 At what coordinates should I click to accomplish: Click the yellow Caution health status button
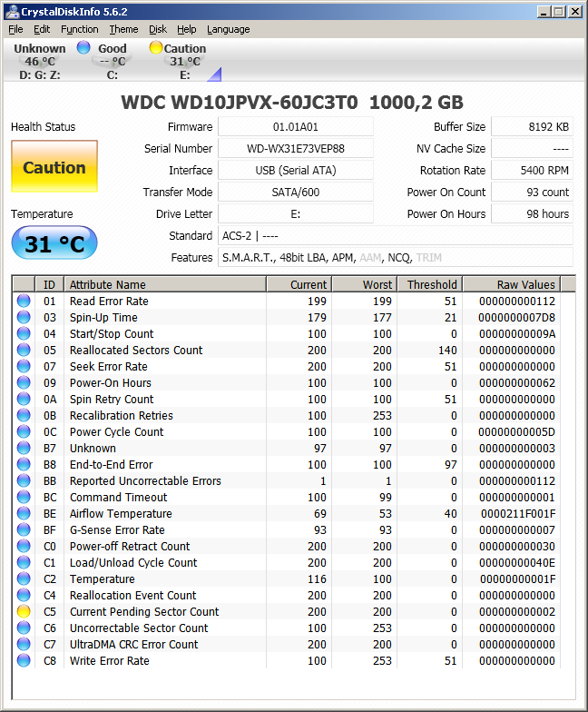pos(54,166)
